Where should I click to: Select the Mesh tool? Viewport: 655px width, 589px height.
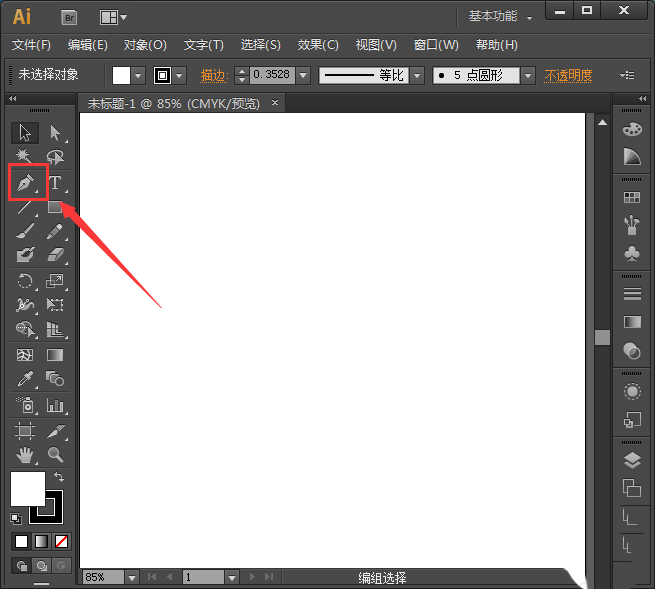click(25, 355)
